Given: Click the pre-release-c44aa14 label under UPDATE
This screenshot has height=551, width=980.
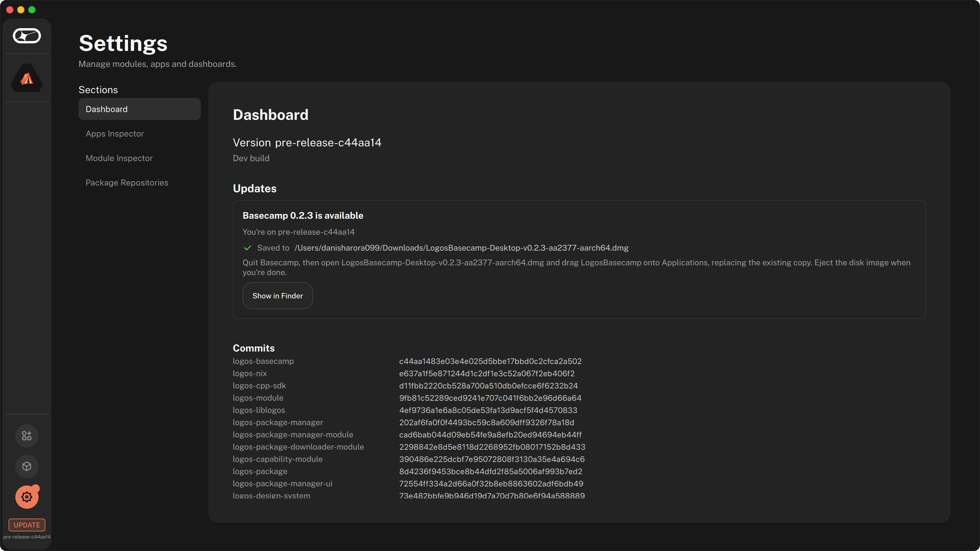Looking at the screenshot, I should tap(27, 537).
